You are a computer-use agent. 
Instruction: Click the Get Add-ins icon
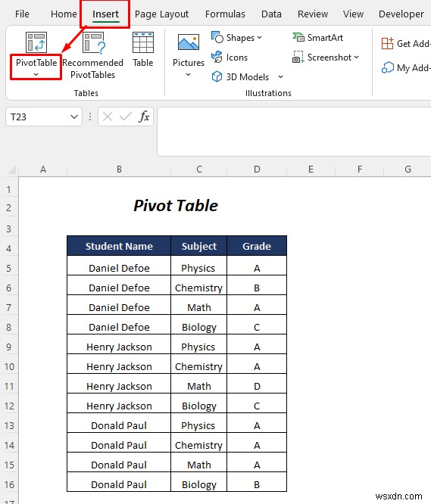coord(387,43)
